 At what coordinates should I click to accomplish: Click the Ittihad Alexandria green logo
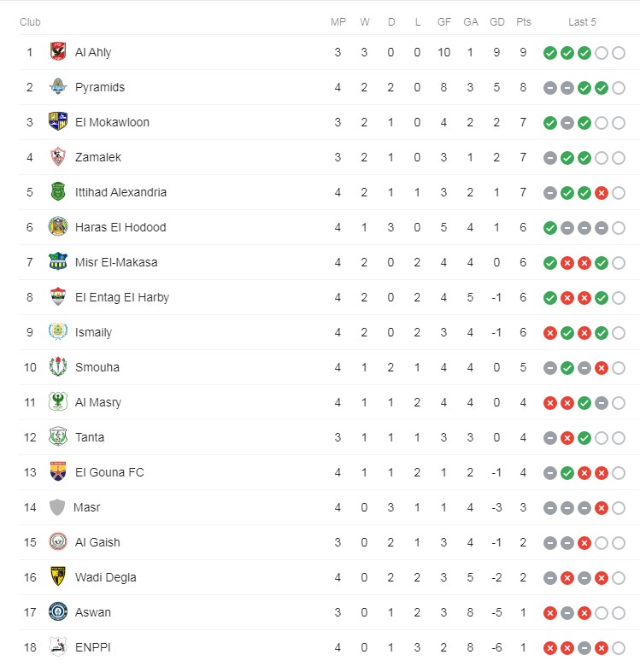[58, 192]
